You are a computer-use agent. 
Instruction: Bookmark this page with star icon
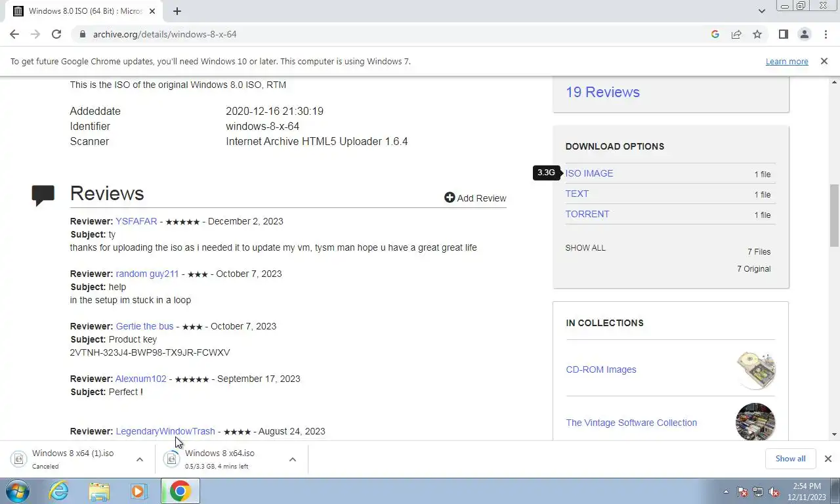pos(757,34)
